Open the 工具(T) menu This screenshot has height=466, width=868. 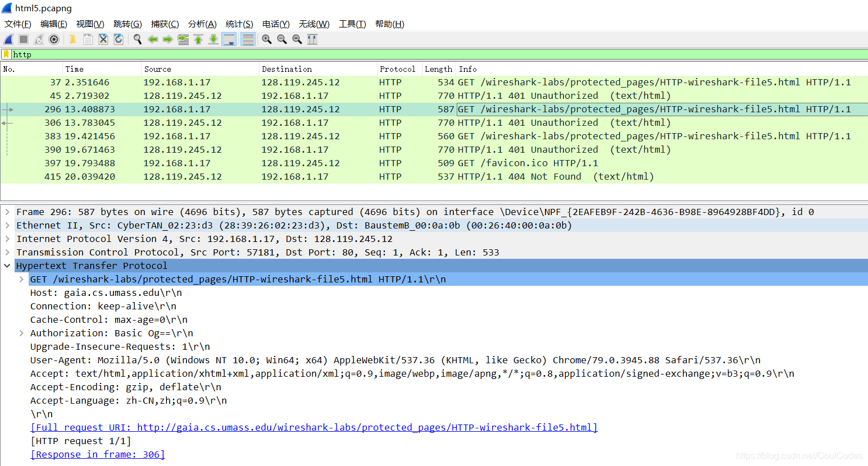pyautogui.click(x=352, y=24)
